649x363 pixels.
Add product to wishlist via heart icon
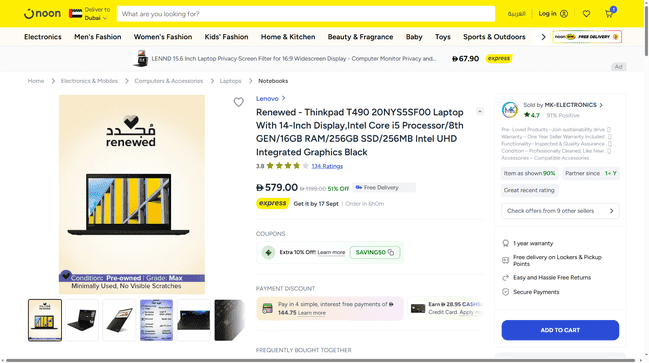click(x=238, y=102)
